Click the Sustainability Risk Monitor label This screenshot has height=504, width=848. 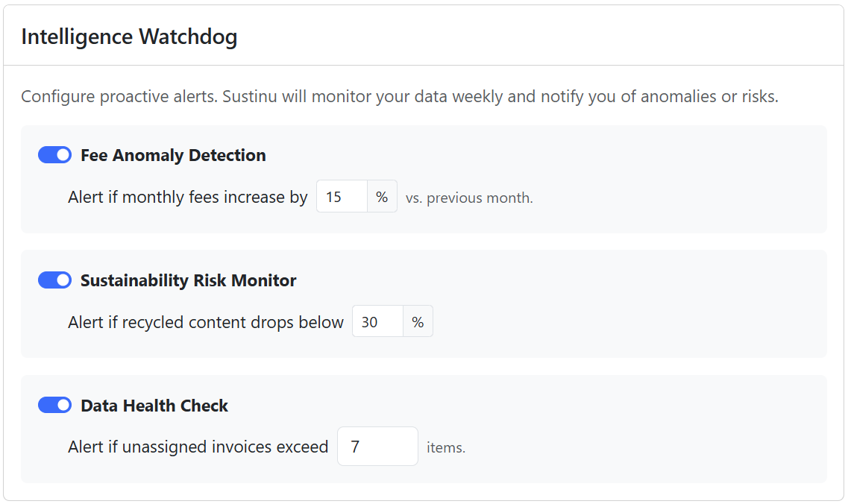pyautogui.click(x=188, y=280)
